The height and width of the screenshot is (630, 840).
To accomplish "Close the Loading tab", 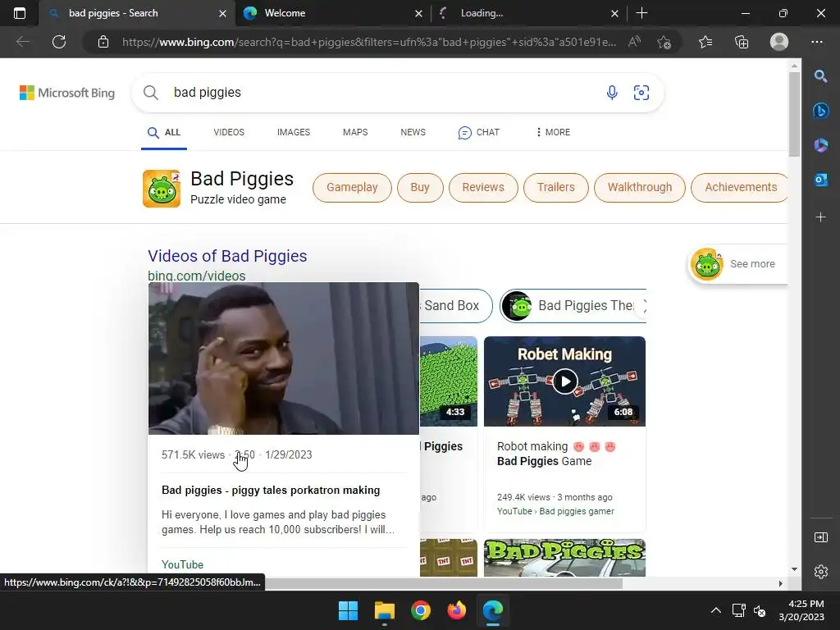I will pos(614,13).
